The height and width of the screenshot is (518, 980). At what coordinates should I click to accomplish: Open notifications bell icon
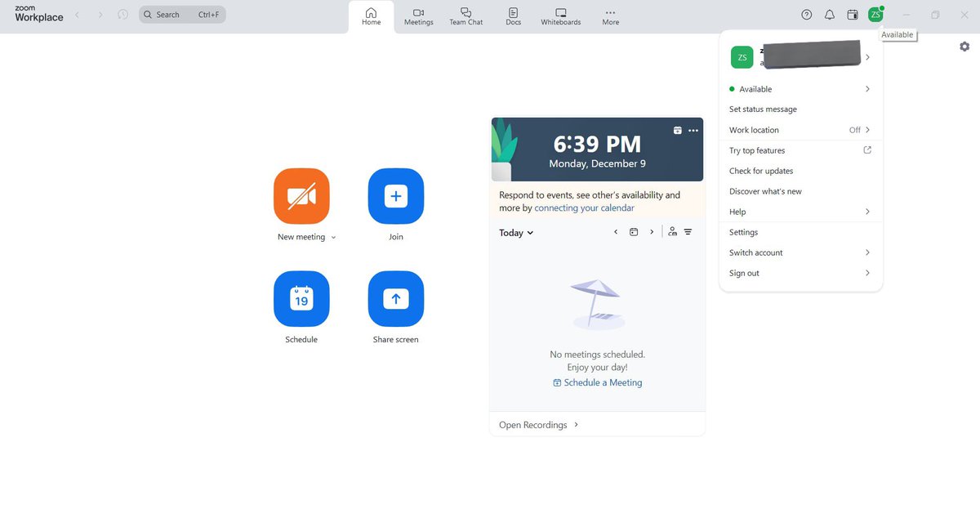[x=830, y=15]
